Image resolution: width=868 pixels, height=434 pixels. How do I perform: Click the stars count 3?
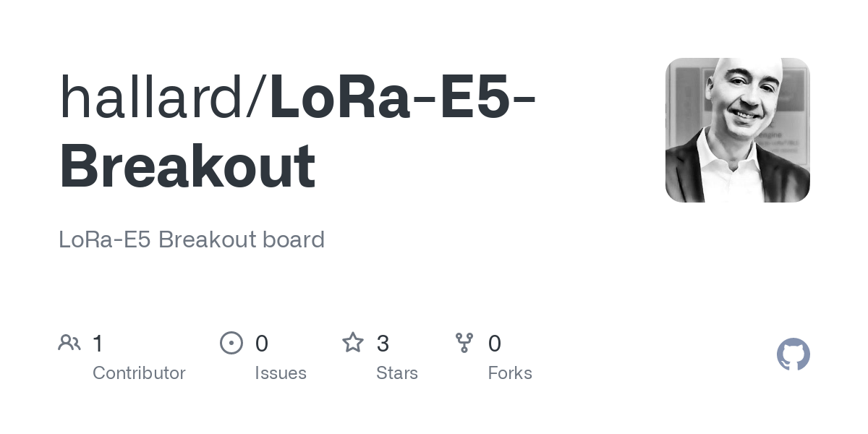click(383, 344)
